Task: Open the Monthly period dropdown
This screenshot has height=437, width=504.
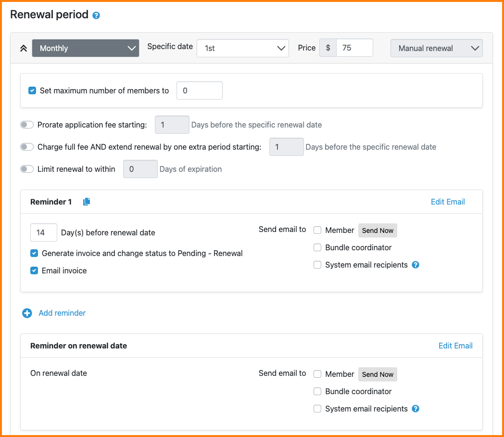Action: coord(86,48)
